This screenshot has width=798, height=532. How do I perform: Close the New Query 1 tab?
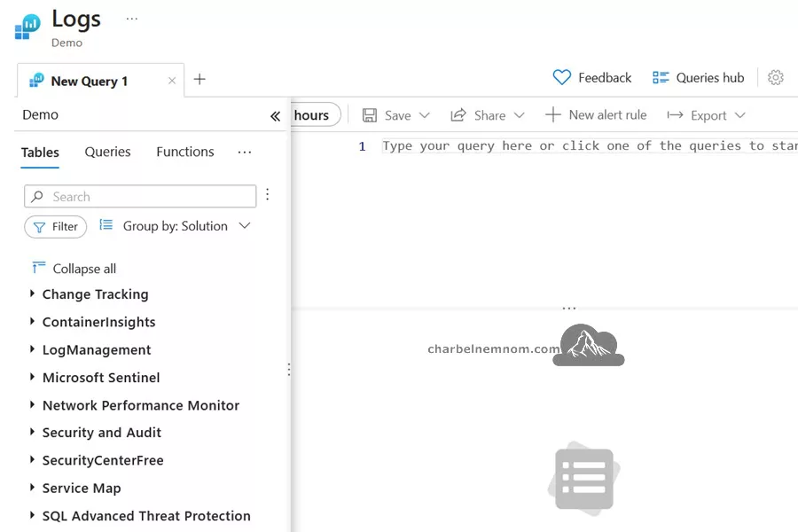(172, 81)
